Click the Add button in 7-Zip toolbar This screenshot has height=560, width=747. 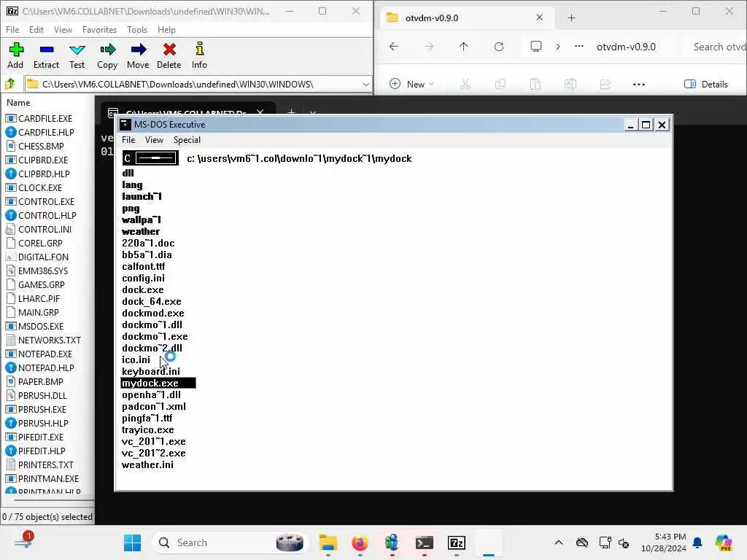(15, 55)
